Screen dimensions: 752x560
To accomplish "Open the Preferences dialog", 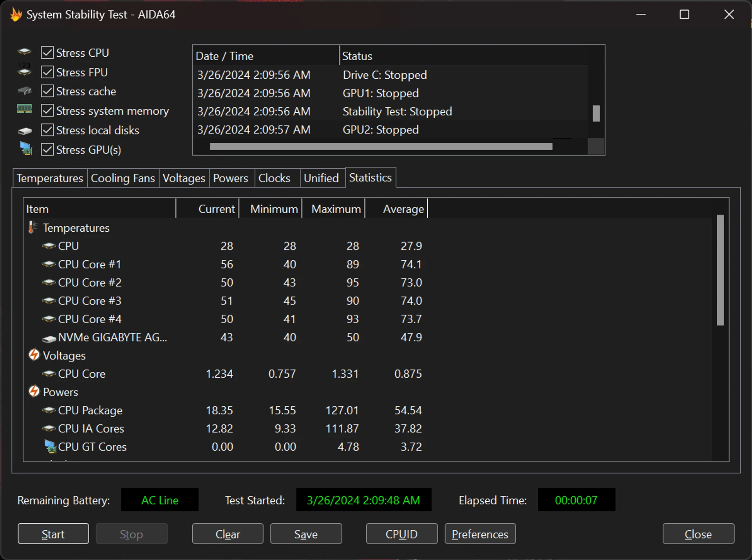I will (480, 534).
